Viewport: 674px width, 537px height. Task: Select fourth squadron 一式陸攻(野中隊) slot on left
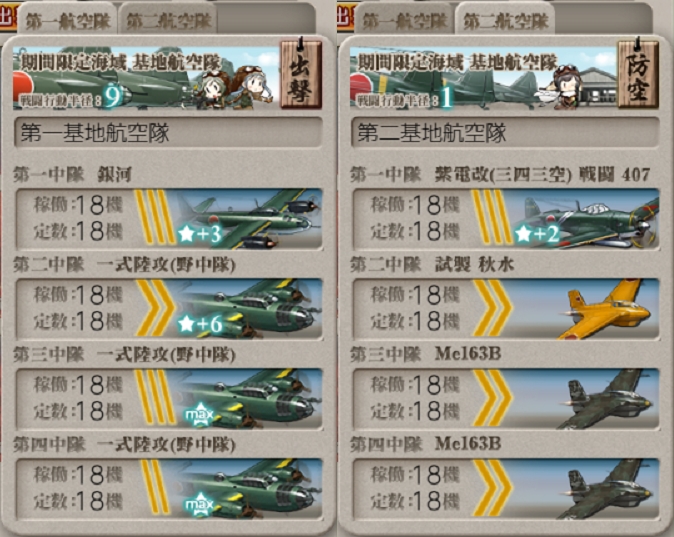coord(168,489)
